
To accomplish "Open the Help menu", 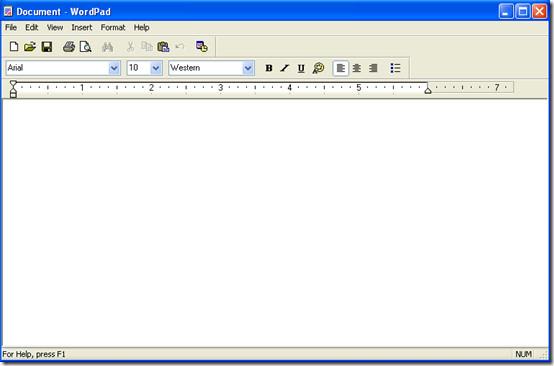I will [x=141, y=28].
